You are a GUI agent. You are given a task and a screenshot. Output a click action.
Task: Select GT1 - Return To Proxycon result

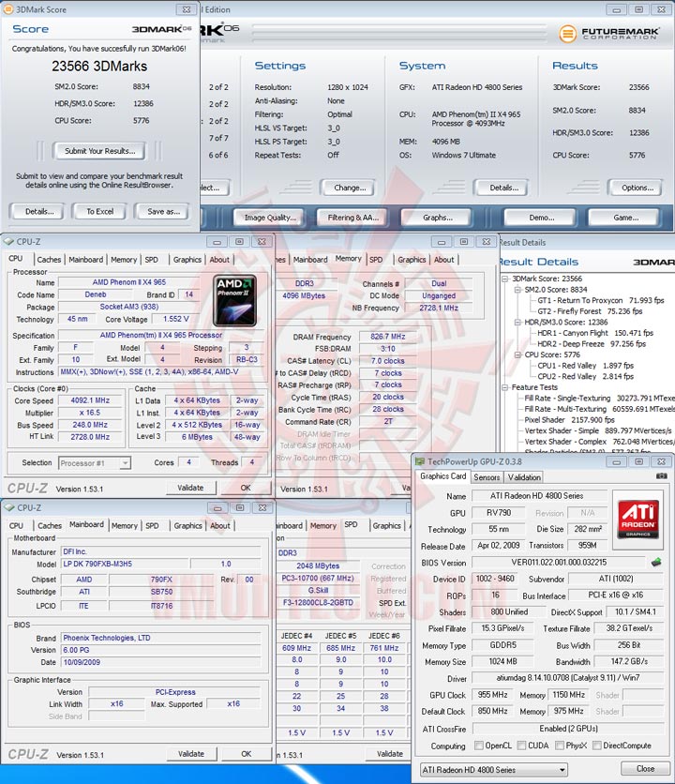pyautogui.click(x=601, y=300)
